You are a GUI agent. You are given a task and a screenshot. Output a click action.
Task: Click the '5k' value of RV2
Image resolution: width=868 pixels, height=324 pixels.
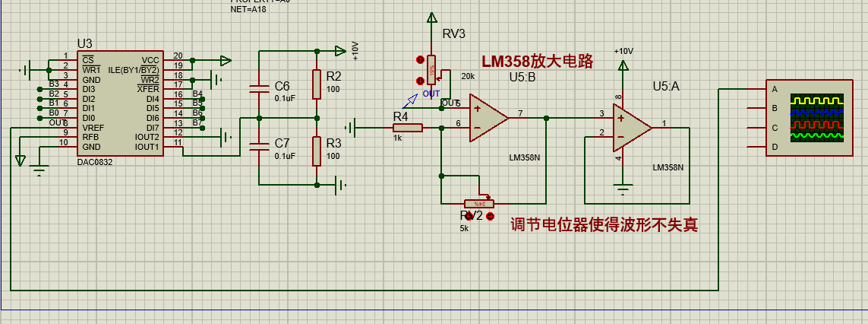[x=464, y=229]
